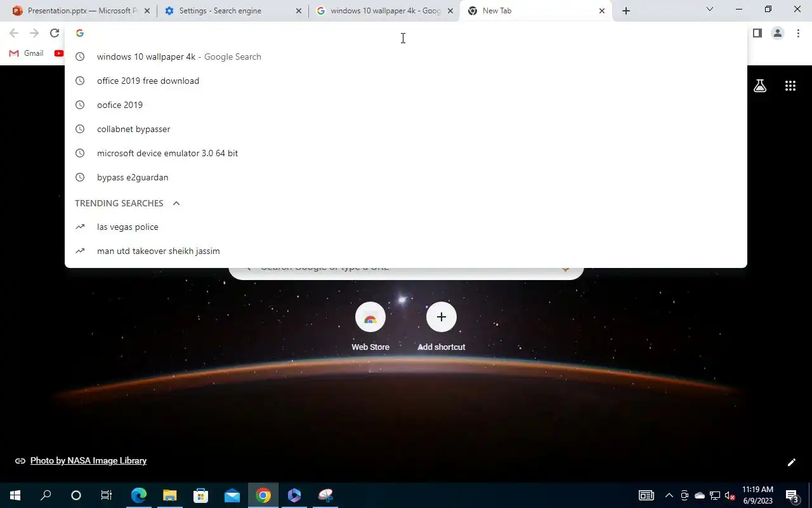Viewport: 812px width, 508px height.
Task: Select suggestion windows 10 wallpaper 4k
Action: [406, 57]
